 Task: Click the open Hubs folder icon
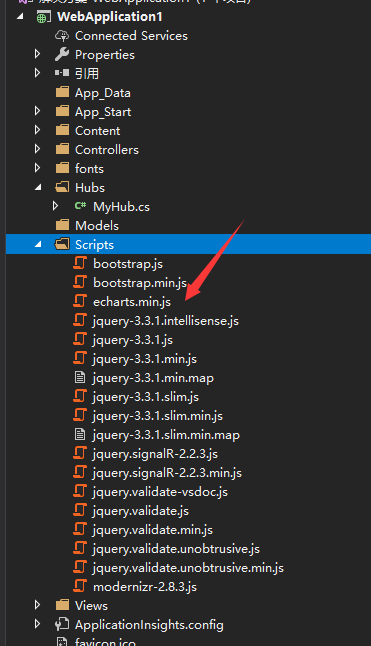62,187
